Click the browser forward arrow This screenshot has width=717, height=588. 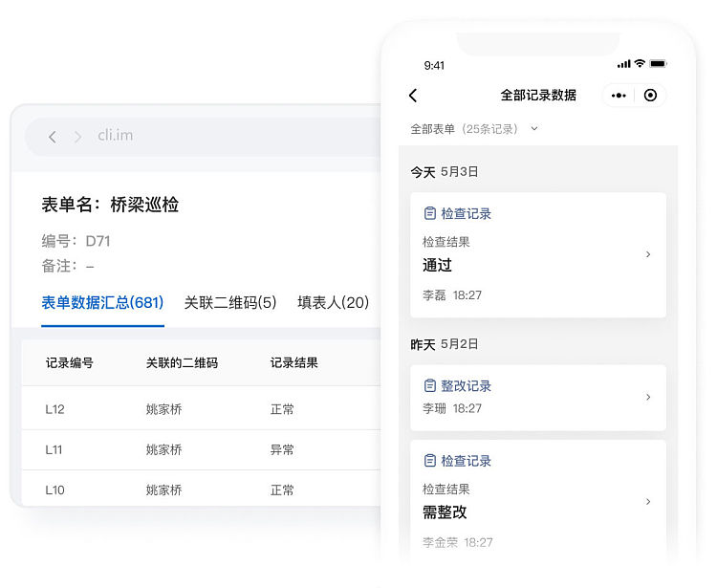tap(77, 137)
